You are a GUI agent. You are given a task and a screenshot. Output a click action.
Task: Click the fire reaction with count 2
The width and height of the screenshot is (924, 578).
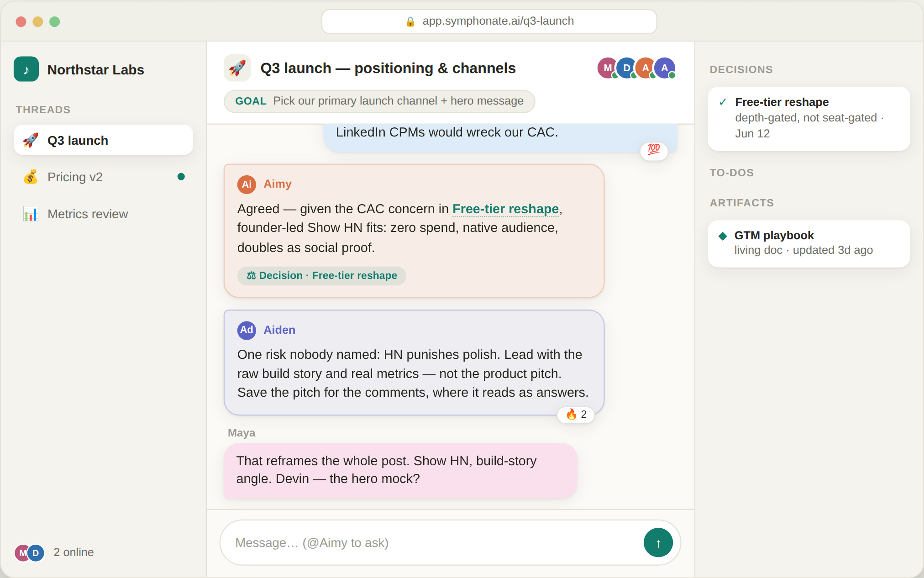click(x=576, y=415)
